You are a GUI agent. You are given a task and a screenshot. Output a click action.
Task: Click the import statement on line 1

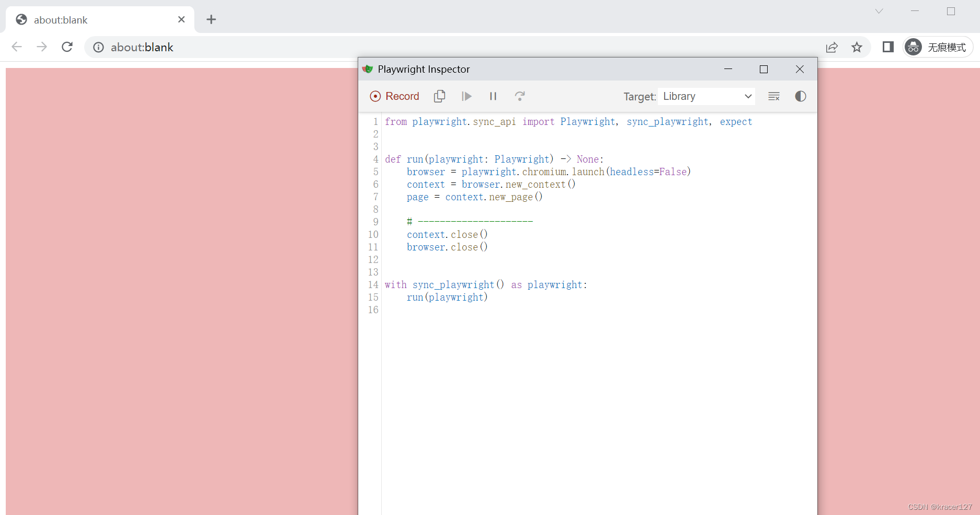(568, 121)
